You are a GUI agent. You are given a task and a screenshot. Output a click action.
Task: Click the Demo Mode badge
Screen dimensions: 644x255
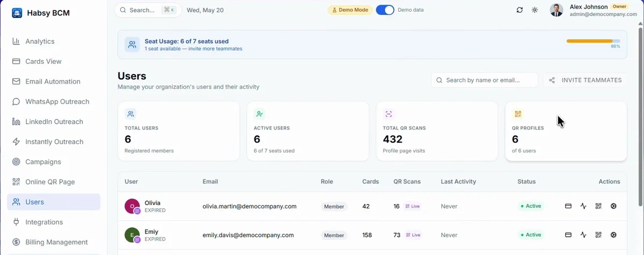click(x=350, y=10)
